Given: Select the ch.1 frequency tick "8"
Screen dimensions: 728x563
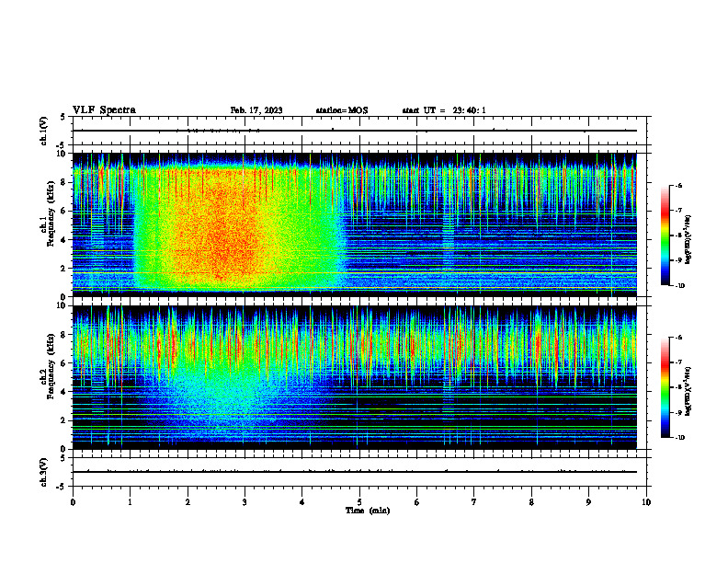Looking at the screenshot, I should click(63, 182).
